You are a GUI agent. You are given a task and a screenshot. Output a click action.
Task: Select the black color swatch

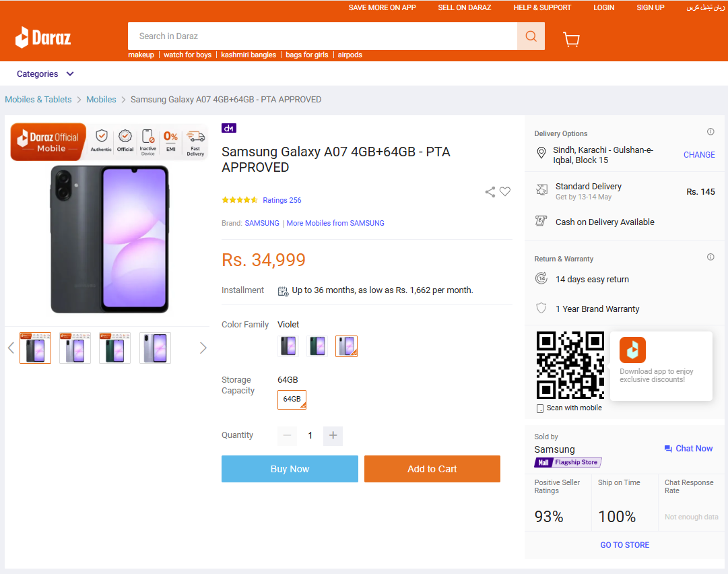(288, 346)
